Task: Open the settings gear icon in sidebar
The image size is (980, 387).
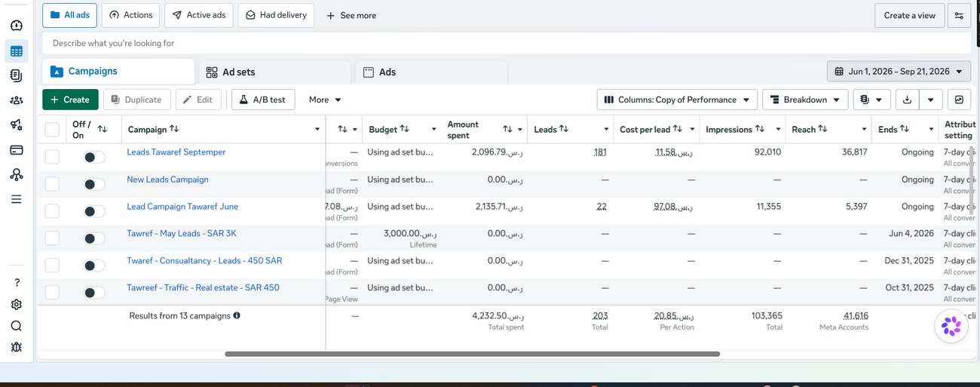Action: [x=17, y=304]
